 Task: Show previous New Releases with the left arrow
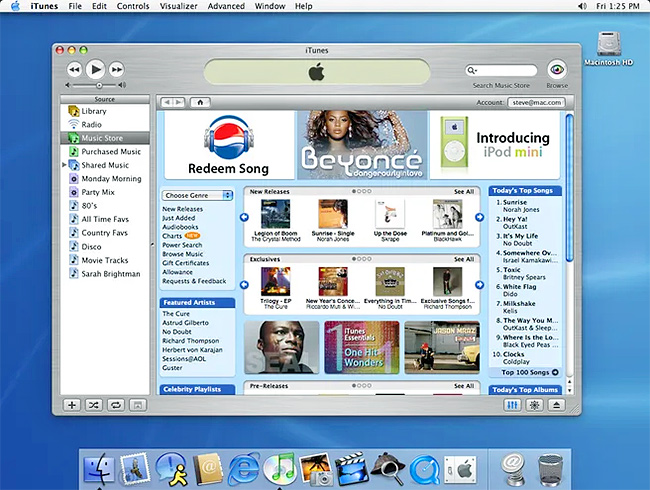(x=245, y=217)
